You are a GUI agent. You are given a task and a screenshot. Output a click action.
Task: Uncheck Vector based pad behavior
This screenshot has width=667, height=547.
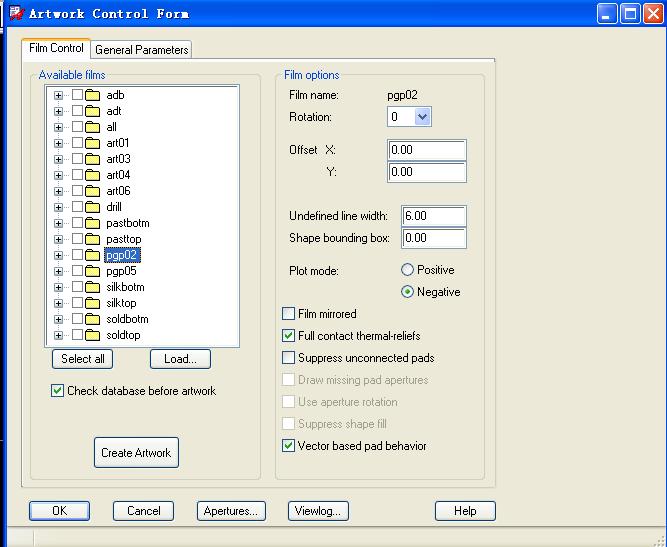pos(288,446)
